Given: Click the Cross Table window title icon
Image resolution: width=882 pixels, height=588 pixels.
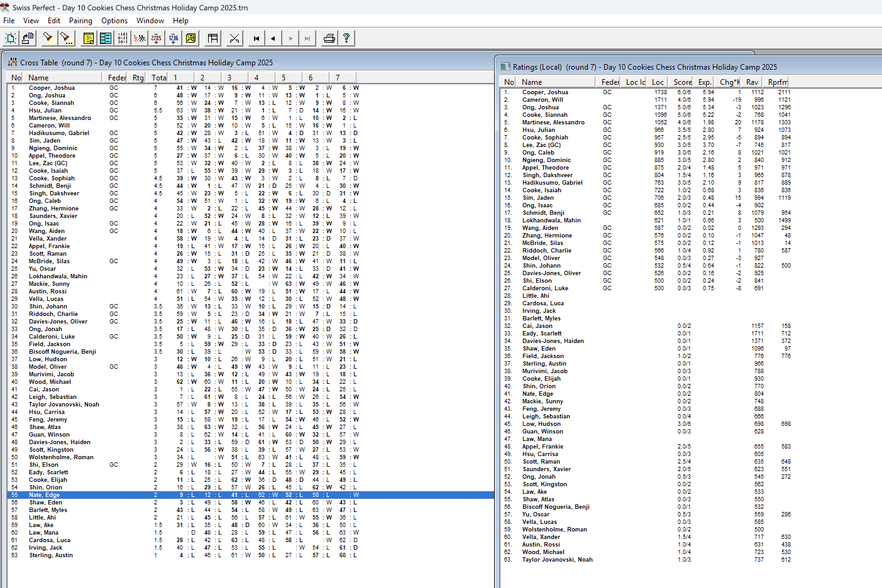Looking at the screenshot, I should pos(12,62).
